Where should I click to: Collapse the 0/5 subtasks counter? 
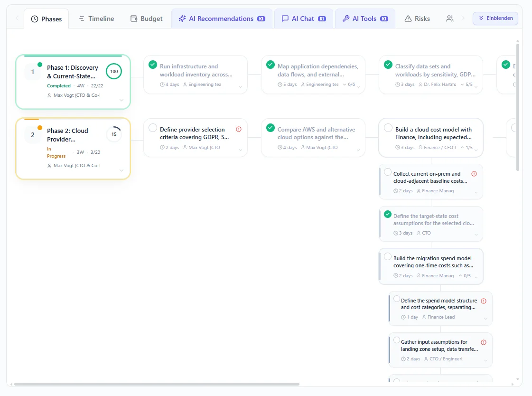click(465, 276)
